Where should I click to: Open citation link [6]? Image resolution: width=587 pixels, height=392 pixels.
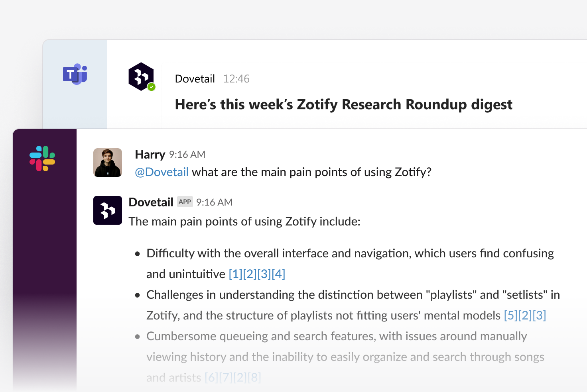212,378
